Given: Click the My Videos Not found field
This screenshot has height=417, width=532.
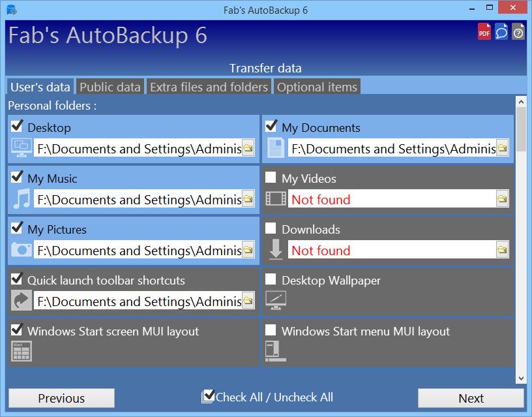Looking at the screenshot, I should [x=392, y=198].
